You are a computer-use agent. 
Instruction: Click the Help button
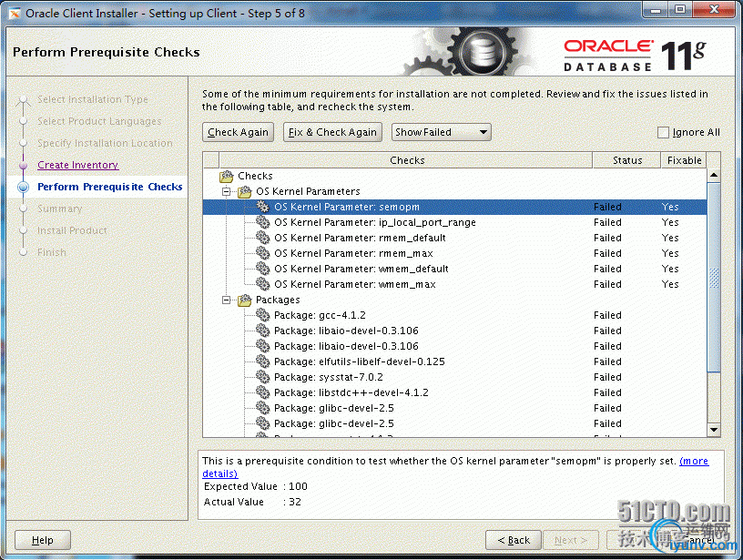43,540
